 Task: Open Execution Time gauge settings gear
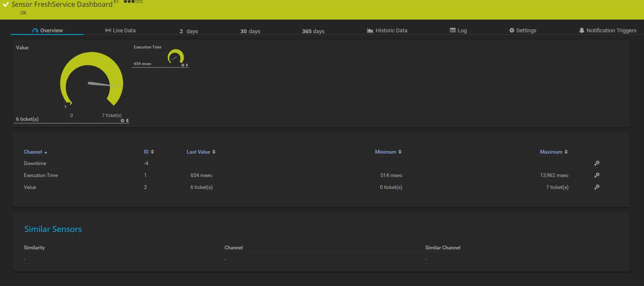(183, 65)
